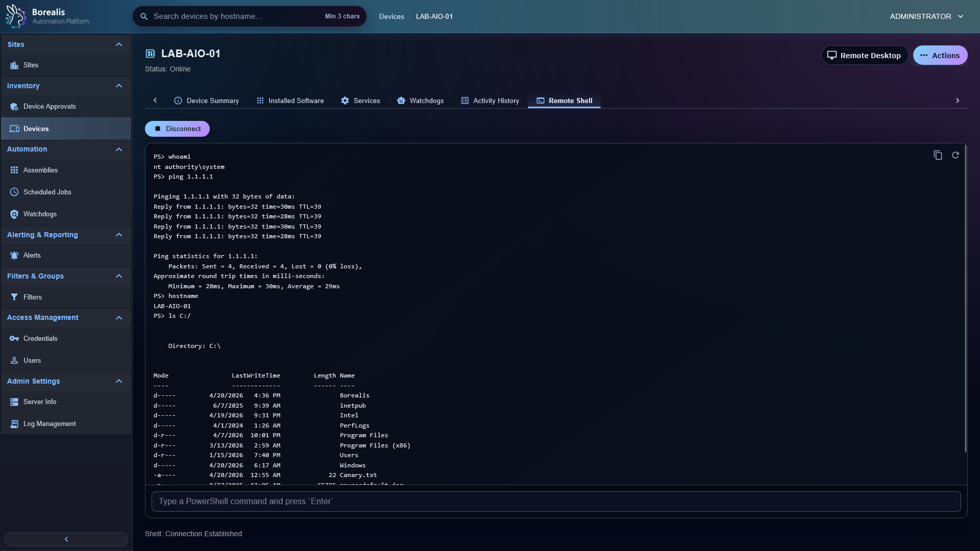Collapse the Automation section

coord(119,149)
